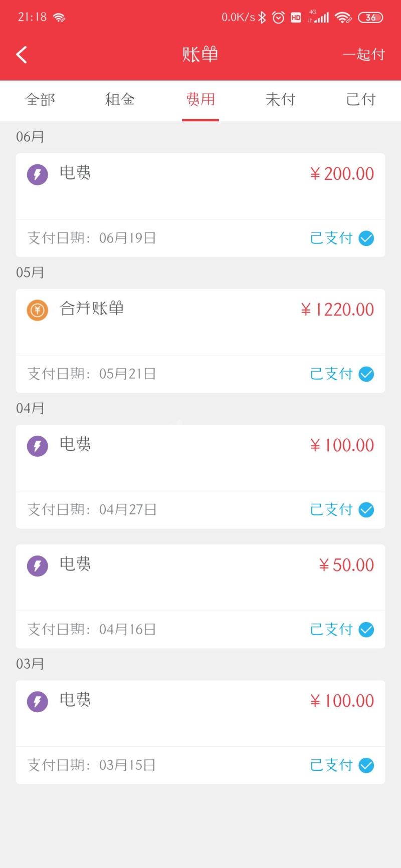Viewport: 401px width, 868px height.
Task: Tap 已支付 status on 04月16日 bill
Action: pos(331,630)
